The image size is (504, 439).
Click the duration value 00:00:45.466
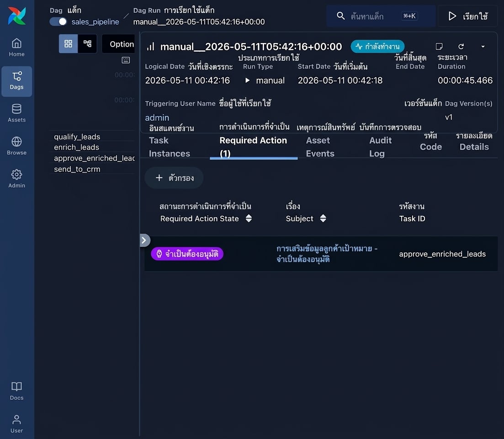[465, 80]
